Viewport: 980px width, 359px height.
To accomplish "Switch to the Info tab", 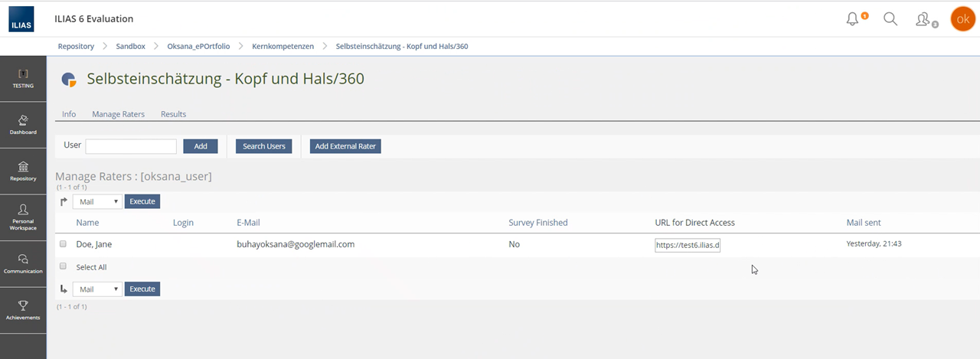I will pyautogui.click(x=69, y=114).
